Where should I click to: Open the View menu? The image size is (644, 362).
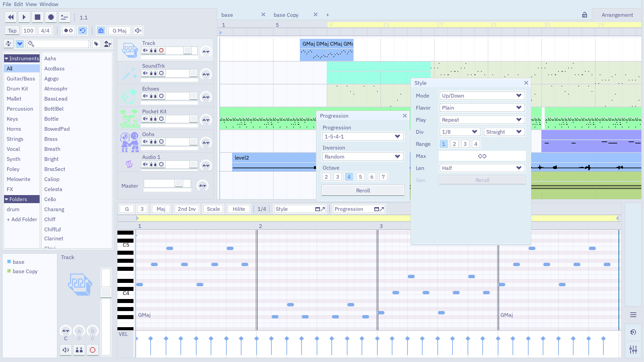tap(31, 4)
